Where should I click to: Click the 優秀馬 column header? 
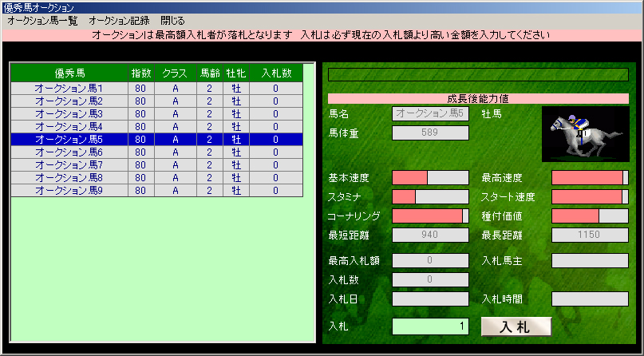tap(69, 73)
